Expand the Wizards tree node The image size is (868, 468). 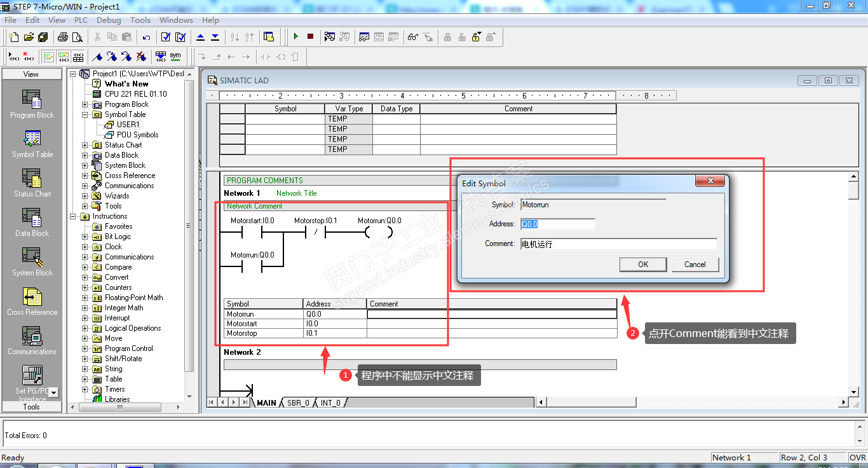[85, 196]
